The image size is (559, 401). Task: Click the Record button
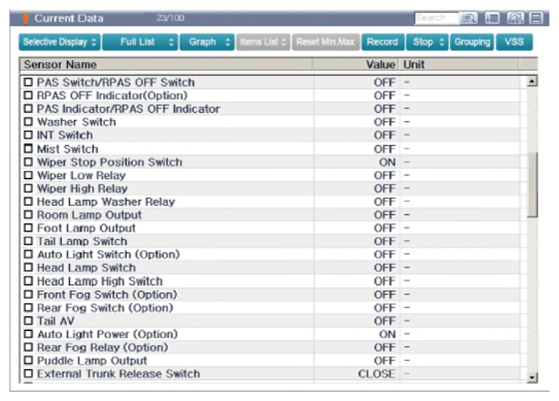(x=383, y=42)
